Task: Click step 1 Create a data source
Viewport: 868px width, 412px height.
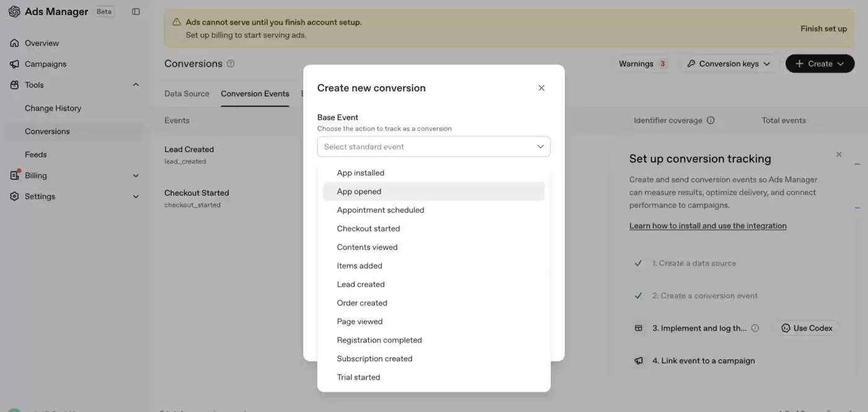Action: [694, 263]
